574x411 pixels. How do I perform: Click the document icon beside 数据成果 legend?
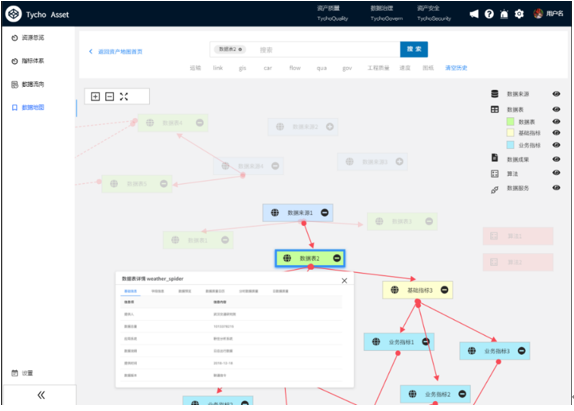tap(495, 158)
